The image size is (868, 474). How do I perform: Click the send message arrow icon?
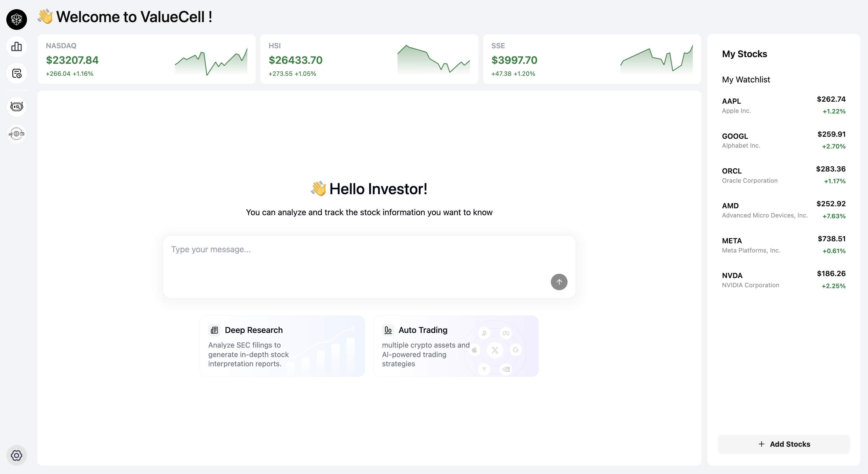[x=559, y=282]
